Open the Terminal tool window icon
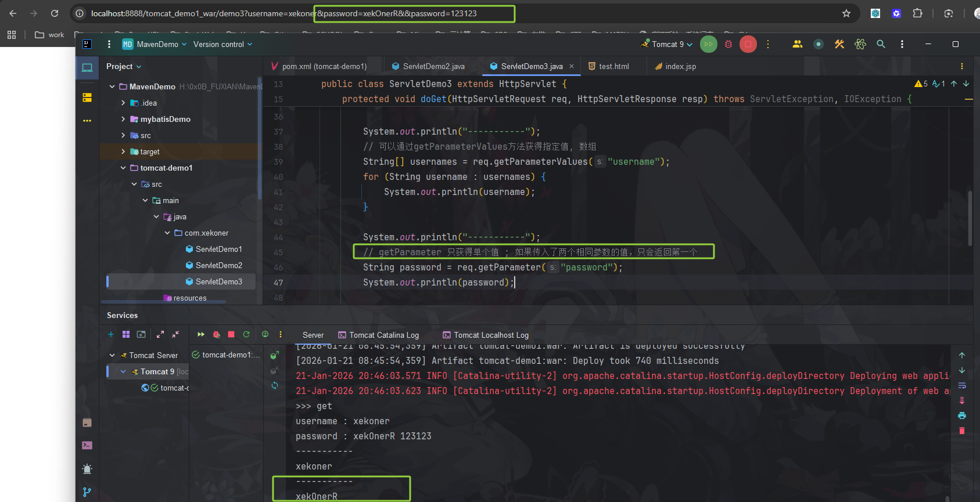 point(87,445)
